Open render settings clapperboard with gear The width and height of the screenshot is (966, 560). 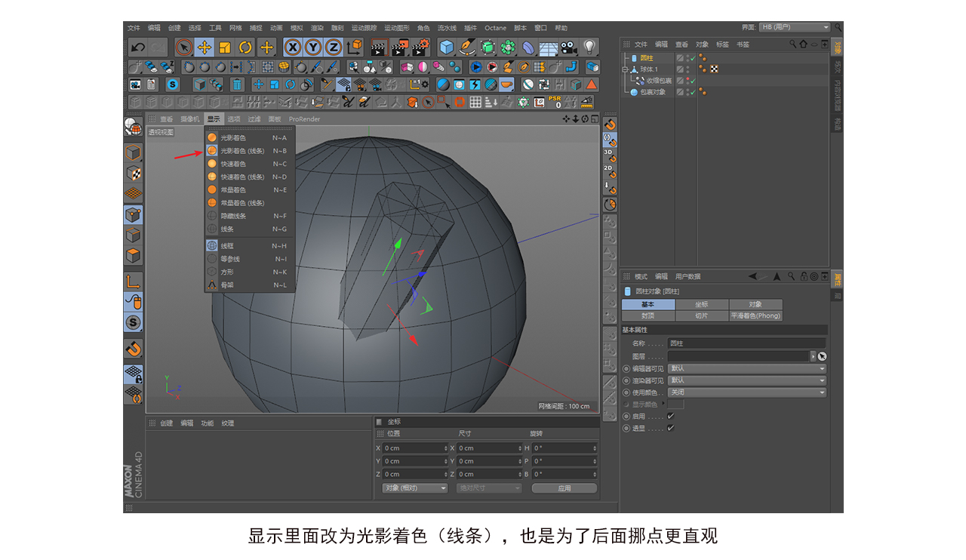click(x=420, y=48)
